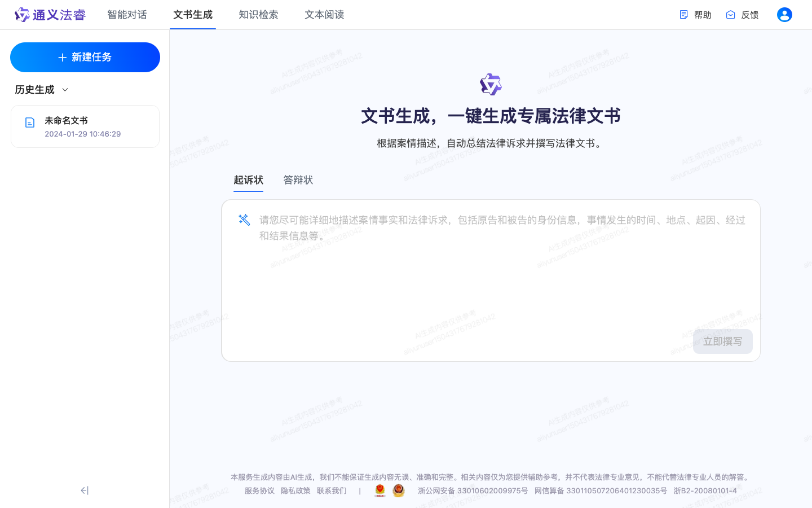Collapse the 历史生成 section chevron
This screenshot has width=812, height=508.
point(64,89)
